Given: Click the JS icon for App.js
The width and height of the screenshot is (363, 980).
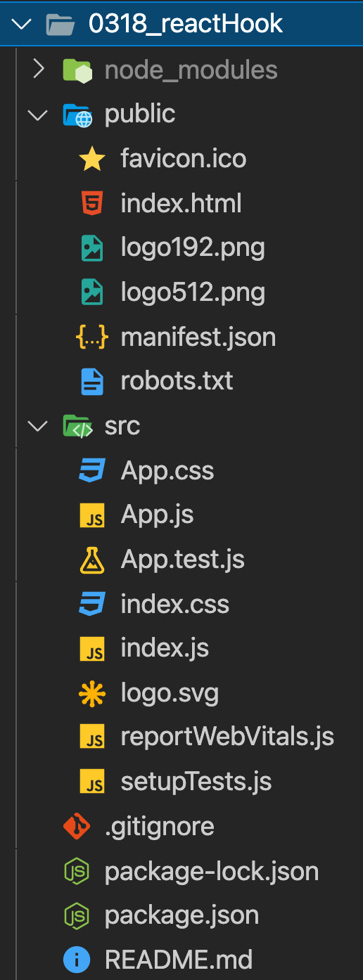Looking at the screenshot, I should [x=92, y=515].
